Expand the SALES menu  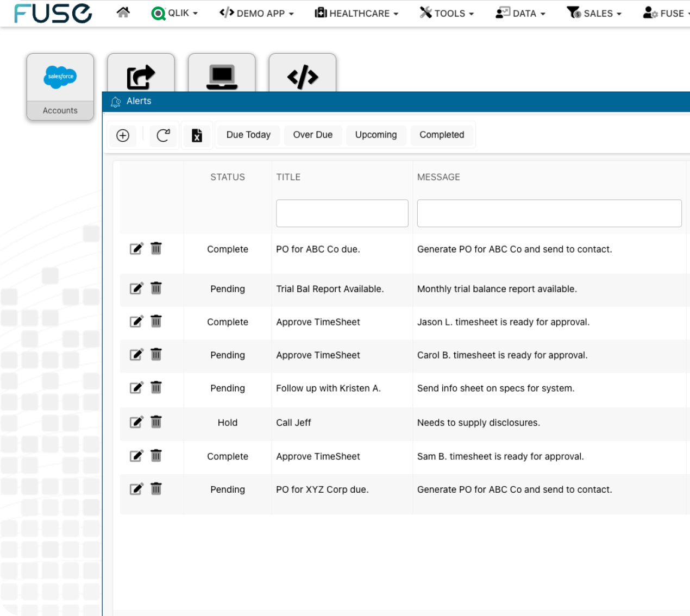click(594, 13)
